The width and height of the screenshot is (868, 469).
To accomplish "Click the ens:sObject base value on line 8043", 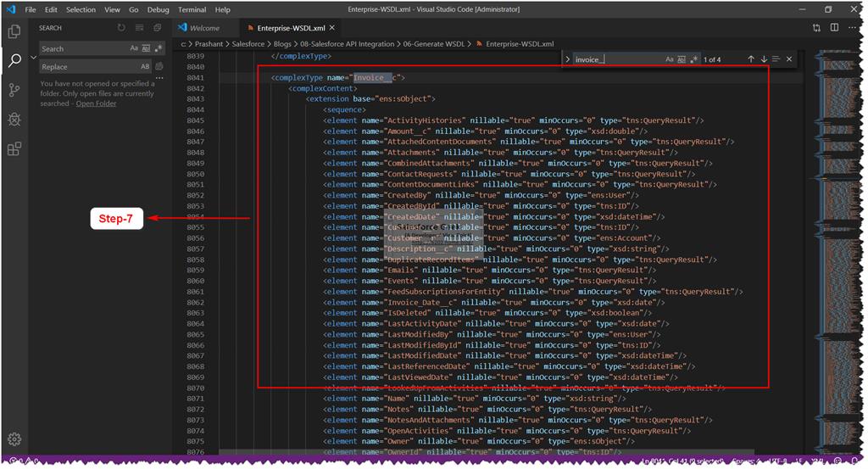I will pos(406,99).
